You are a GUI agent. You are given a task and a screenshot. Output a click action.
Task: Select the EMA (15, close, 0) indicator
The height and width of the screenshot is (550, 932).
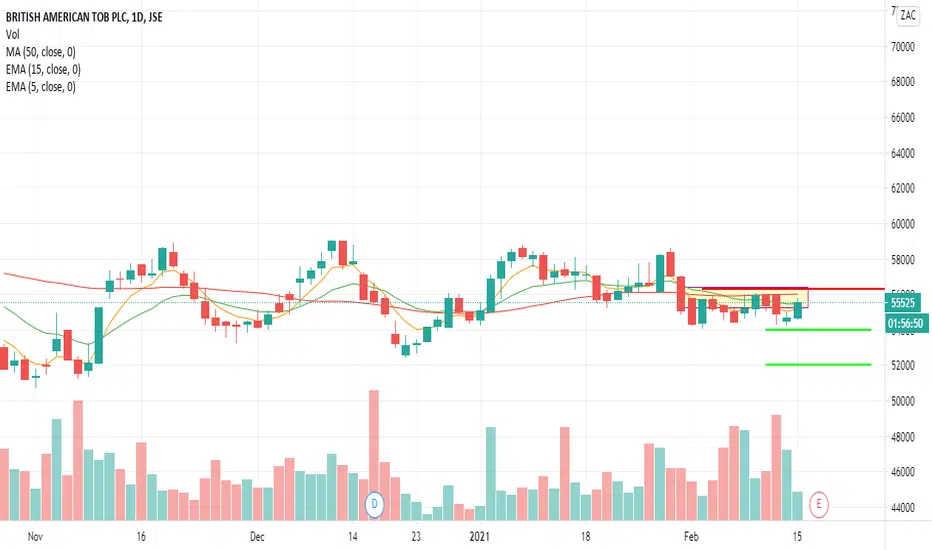point(43,70)
